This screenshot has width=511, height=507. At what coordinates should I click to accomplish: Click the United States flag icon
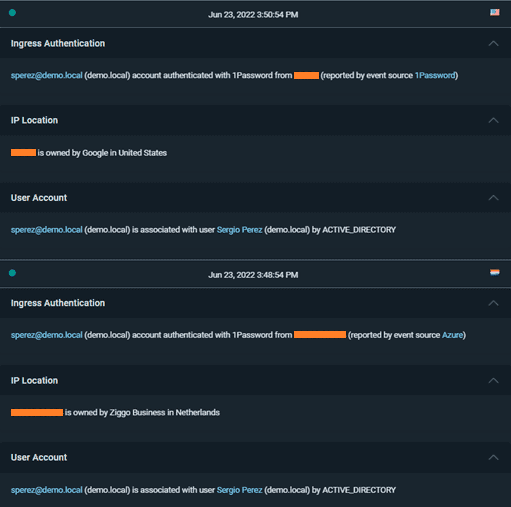[x=495, y=12]
